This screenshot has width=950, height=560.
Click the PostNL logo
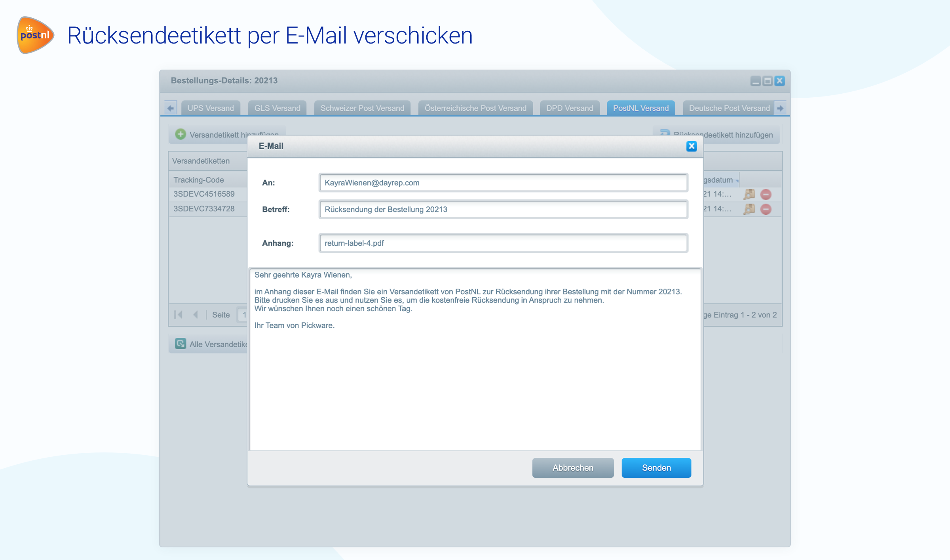(35, 35)
